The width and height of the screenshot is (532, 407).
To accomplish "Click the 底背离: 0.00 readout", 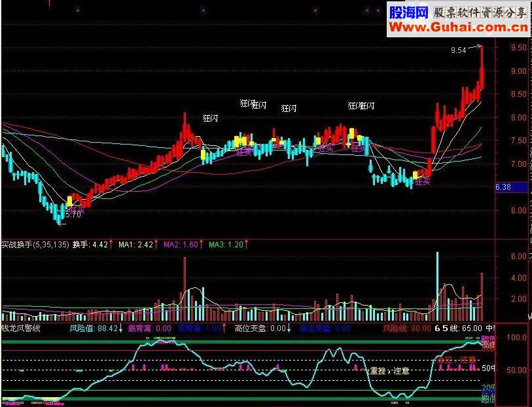I will 150,328.
